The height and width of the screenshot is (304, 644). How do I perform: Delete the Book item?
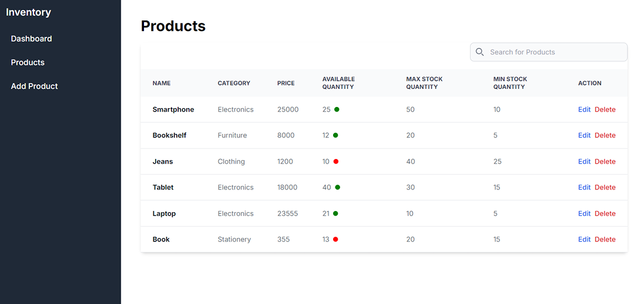(x=605, y=239)
